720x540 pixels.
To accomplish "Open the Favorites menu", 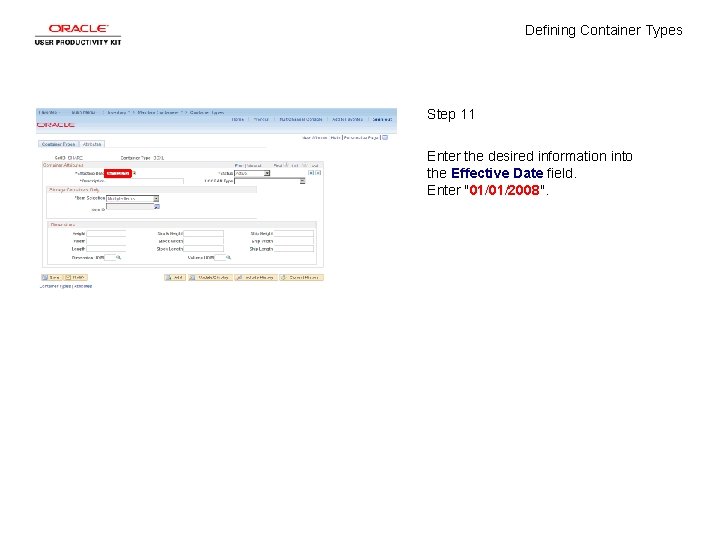I will pos(49,112).
